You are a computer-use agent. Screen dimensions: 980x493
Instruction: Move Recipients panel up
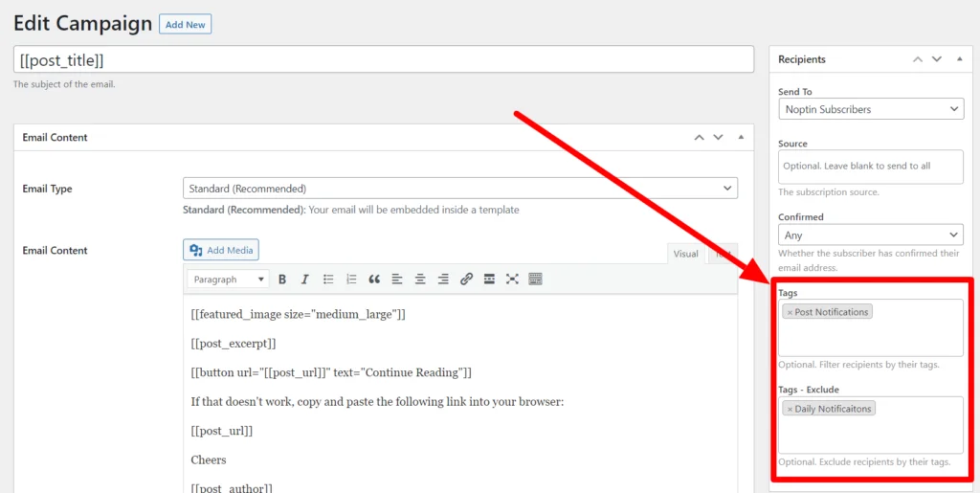(x=918, y=59)
